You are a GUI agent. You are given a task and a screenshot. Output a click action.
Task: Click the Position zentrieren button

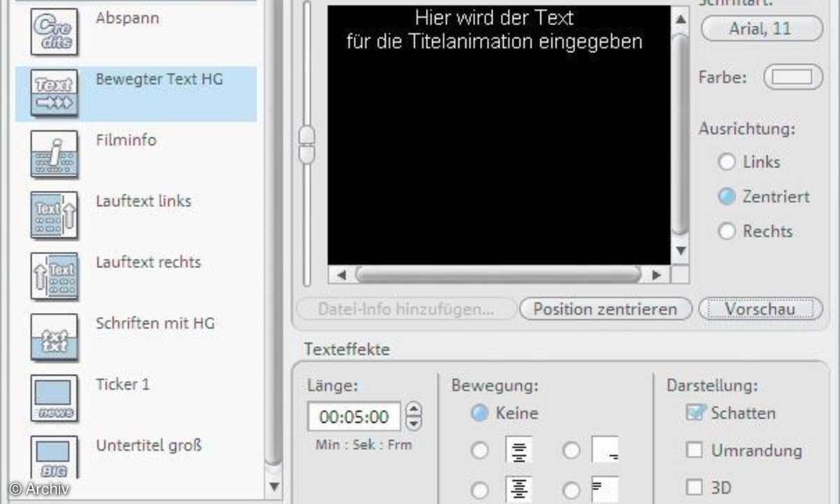pos(605,309)
